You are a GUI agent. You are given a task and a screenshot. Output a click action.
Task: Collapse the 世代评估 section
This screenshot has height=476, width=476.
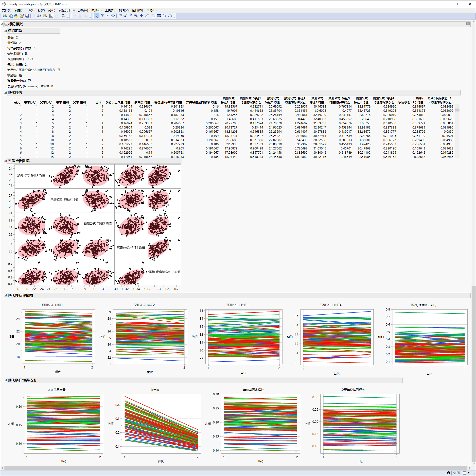[5, 93]
